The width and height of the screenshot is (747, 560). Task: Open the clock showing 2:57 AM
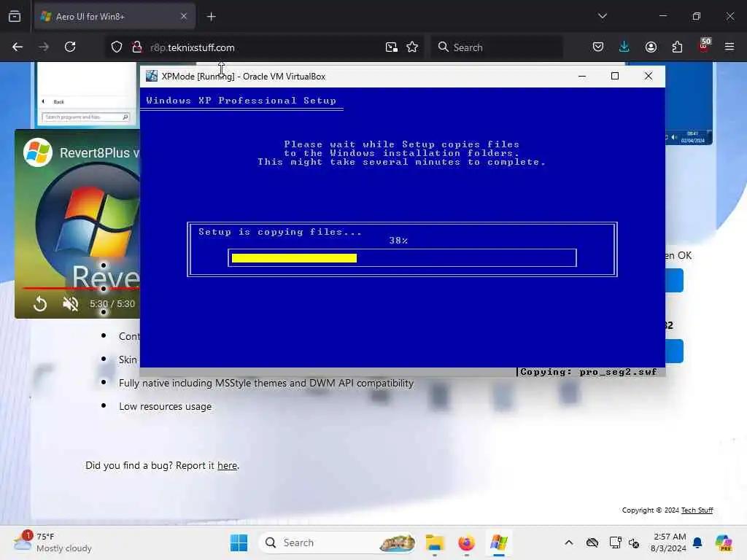(669, 542)
